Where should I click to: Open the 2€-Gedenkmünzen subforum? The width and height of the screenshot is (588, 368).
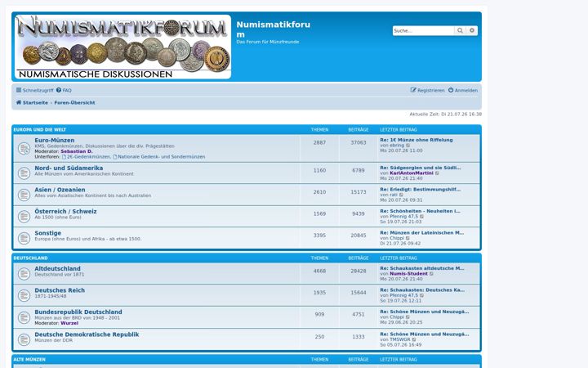[87, 157]
